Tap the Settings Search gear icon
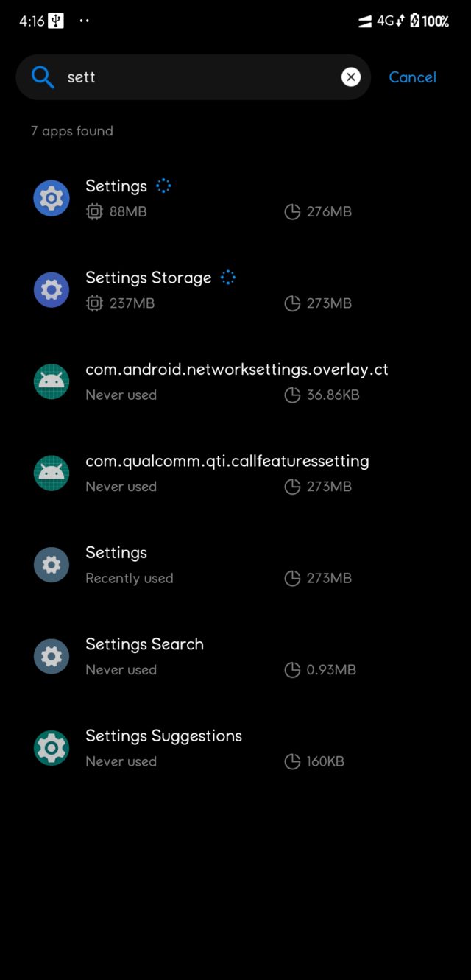Image resolution: width=471 pixels, height=980 pixels. click(51, 656)
